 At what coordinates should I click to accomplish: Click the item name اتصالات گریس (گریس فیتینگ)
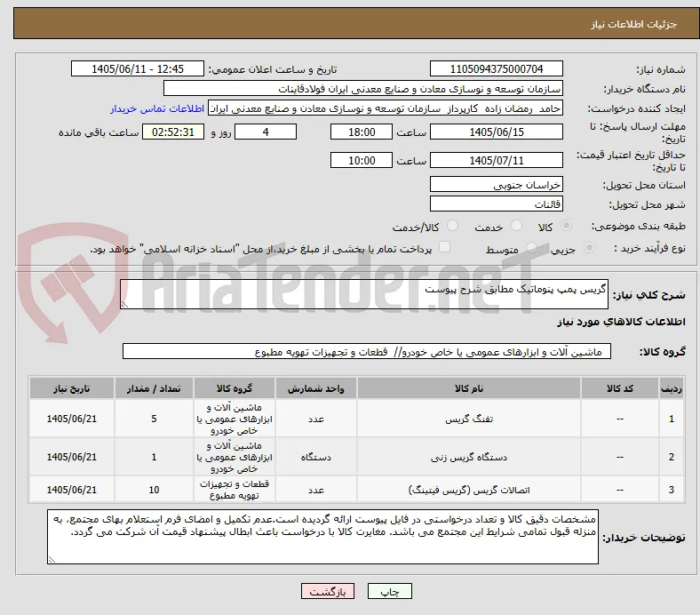point(469,490)
